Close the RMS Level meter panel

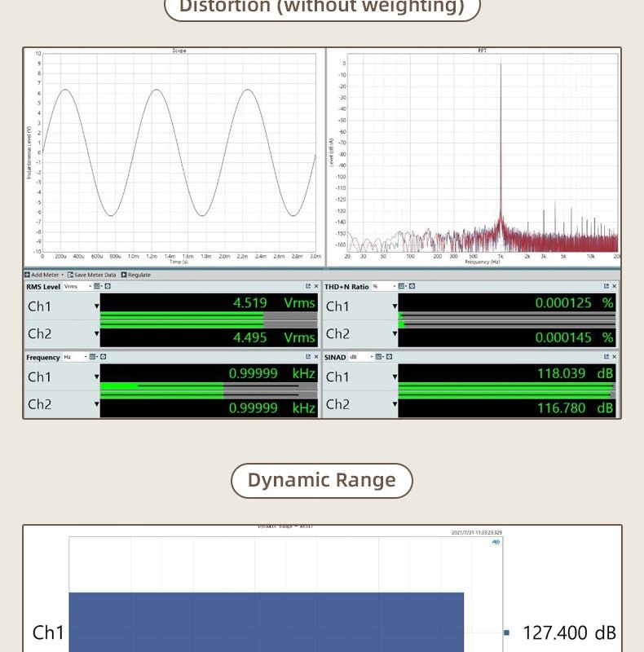pyautogui.click(x=316, y=286)
